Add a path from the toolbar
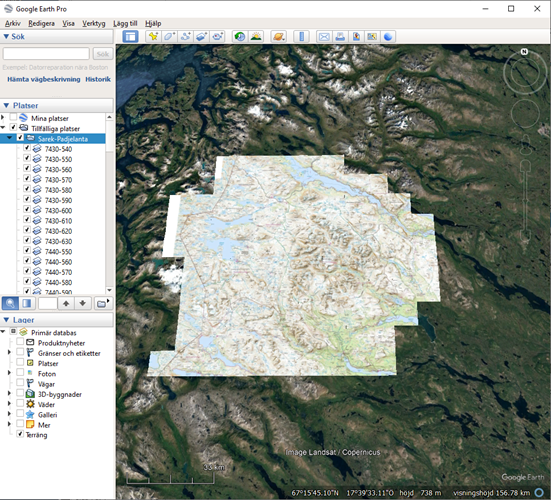Viewport: 551px width, 500px height. (185, 37)
